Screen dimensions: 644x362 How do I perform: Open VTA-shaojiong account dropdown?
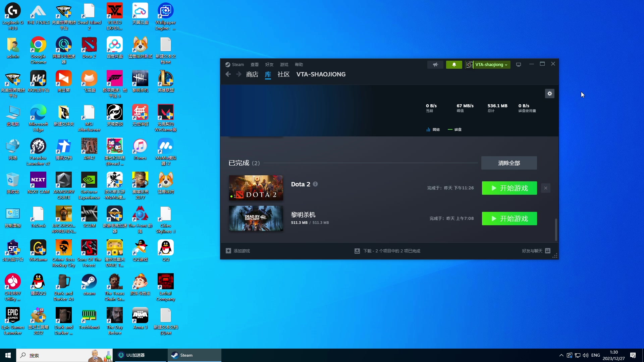pyautogui.click(x=488, y=65)
